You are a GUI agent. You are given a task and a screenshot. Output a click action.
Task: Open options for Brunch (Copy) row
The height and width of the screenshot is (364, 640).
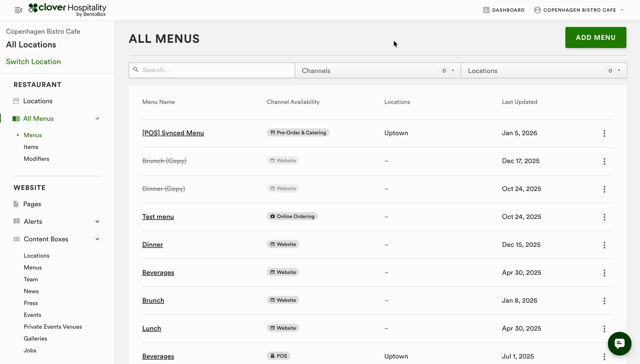point(604,161)
